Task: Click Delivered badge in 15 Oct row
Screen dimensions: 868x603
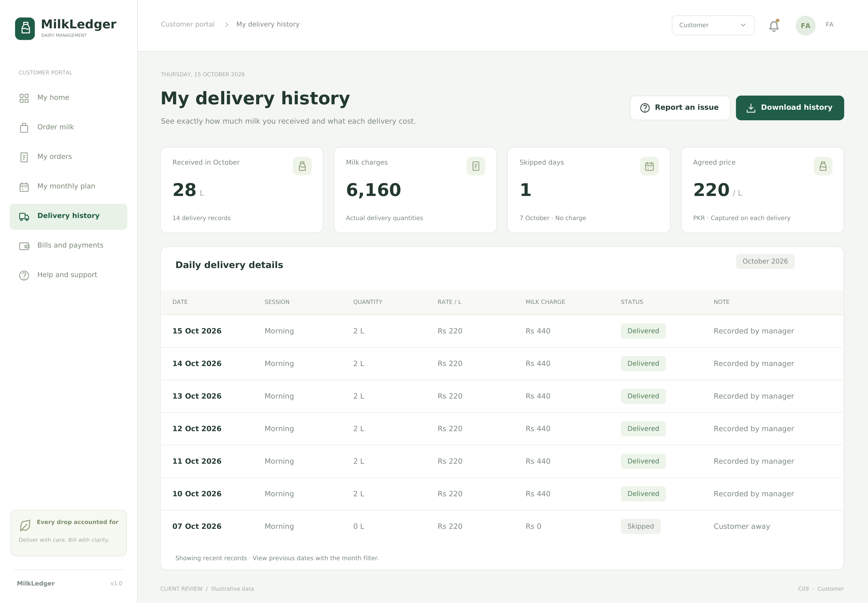Action: tap(643, 331)
